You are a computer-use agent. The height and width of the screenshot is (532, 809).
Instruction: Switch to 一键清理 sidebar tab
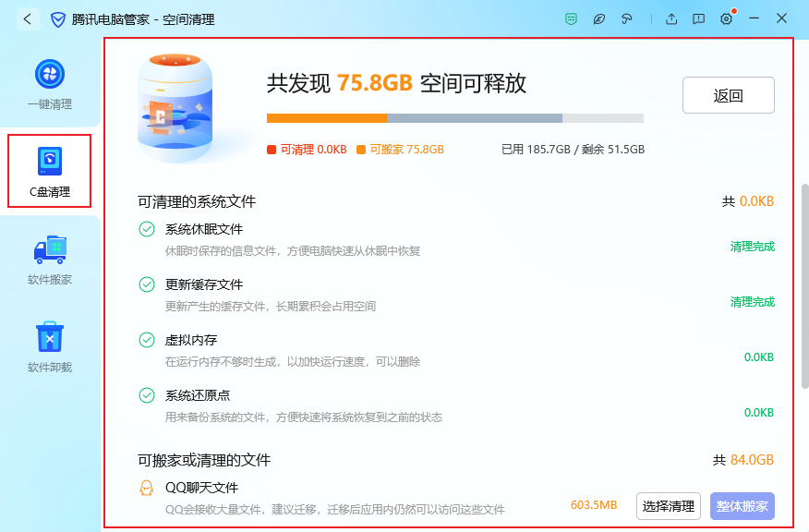(x=50, y=84)
